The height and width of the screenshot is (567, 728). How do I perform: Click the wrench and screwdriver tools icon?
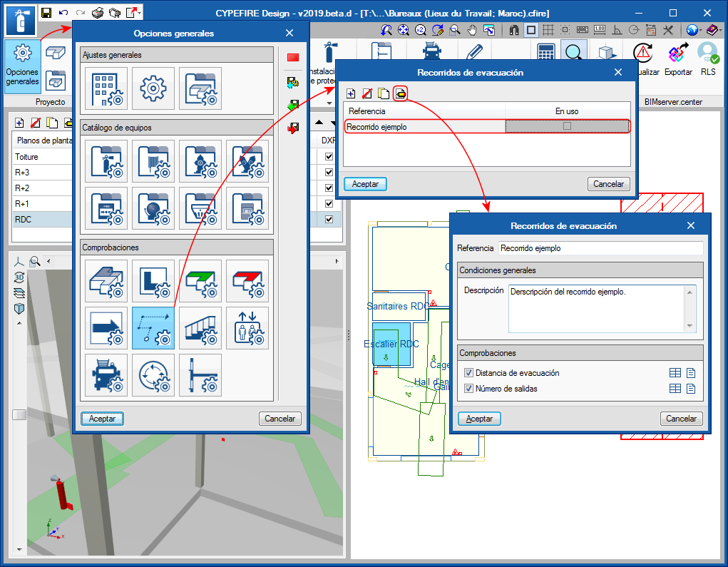[668, 30]
